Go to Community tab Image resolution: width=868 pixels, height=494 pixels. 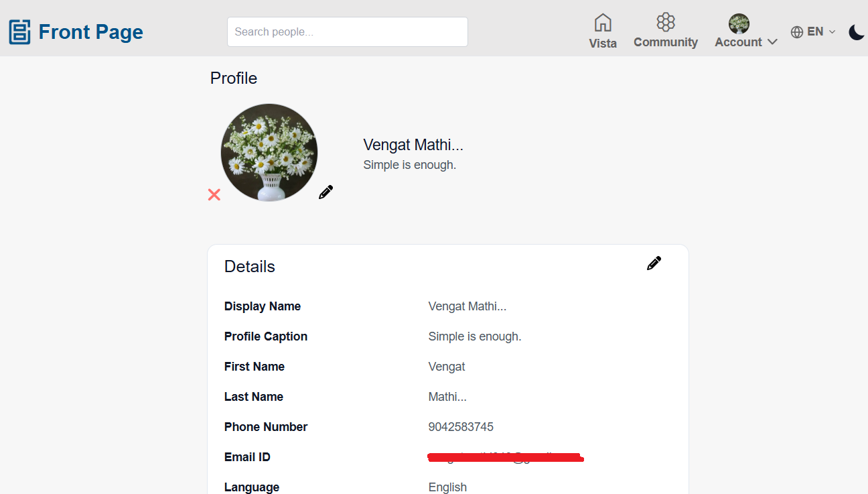click(666, 42)
